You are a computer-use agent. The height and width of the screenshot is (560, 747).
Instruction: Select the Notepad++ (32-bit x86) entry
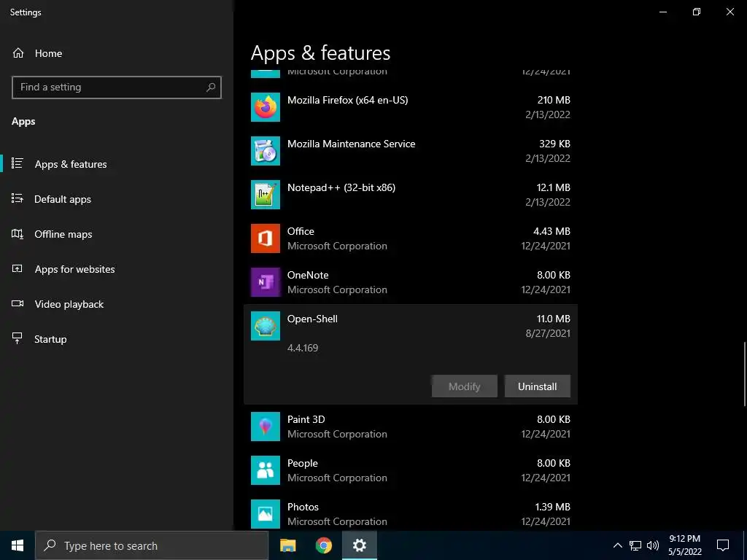coord(411,195)
